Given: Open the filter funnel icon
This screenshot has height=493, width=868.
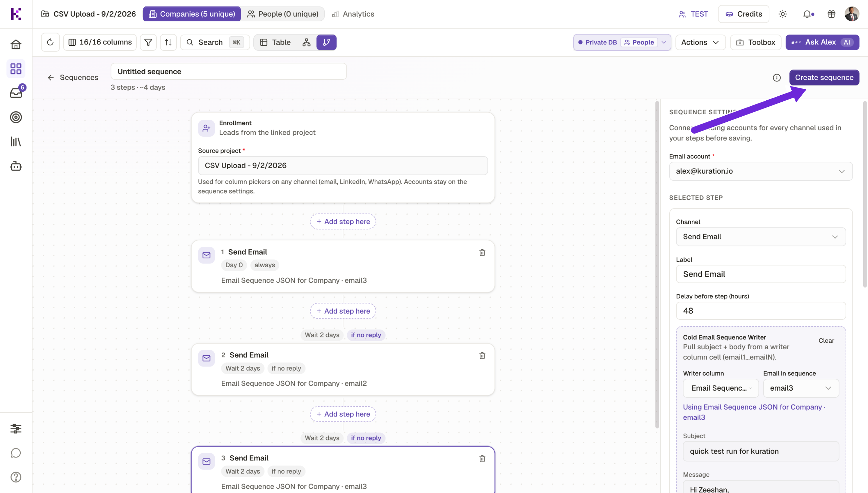Looking at the screenshot, I should [148, 42].
